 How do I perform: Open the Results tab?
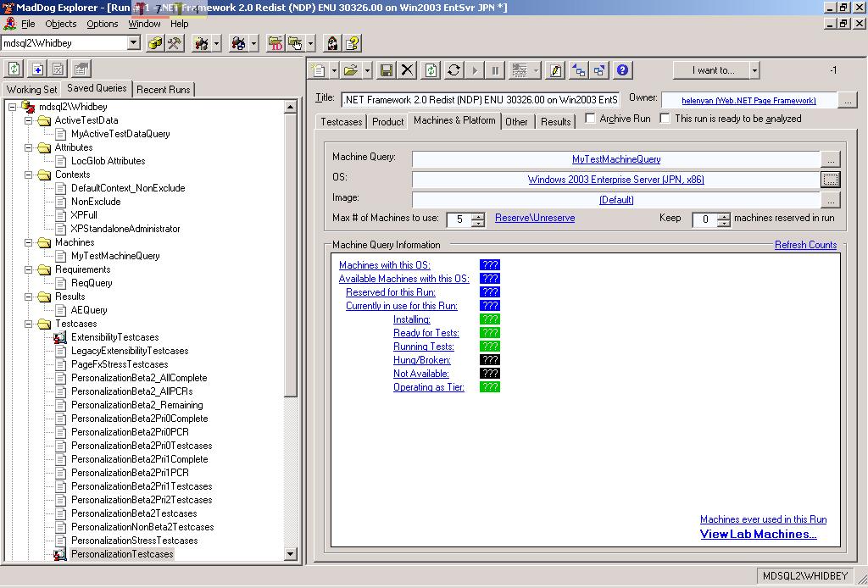(x=556, y=122)
